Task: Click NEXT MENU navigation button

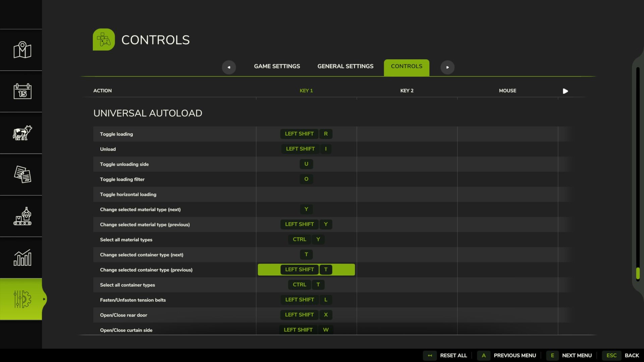Action: tap(577, 355)
